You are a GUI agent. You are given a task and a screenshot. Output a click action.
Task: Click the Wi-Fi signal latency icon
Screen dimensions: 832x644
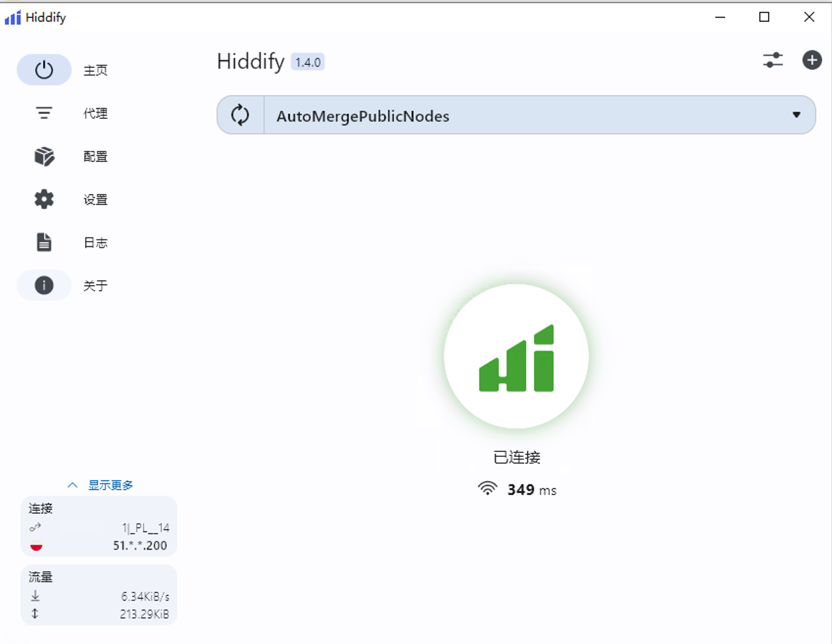(x=488, y=488)
